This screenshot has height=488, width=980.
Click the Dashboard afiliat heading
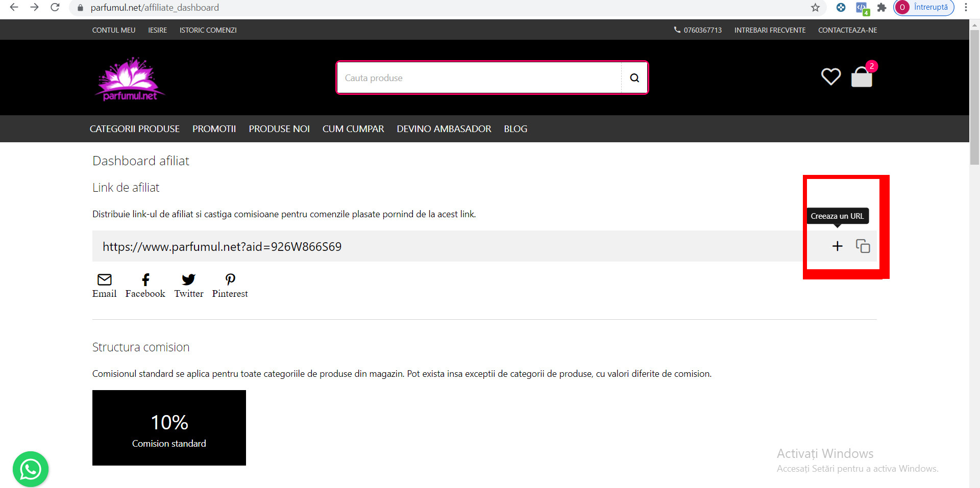pyautogui.click(x=141, y=161)
